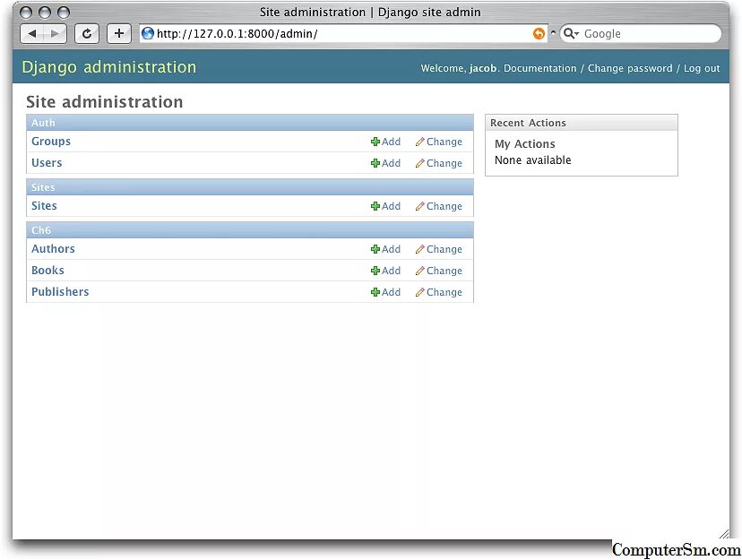The image size is (742, 560).
Task: Click the Change password link
Action: point(630,68)
